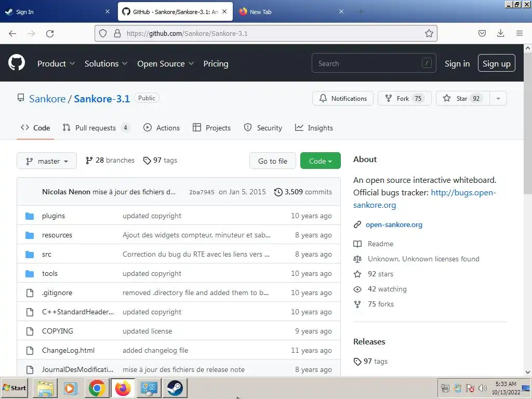Click the src folder icon

coord(30,255)
